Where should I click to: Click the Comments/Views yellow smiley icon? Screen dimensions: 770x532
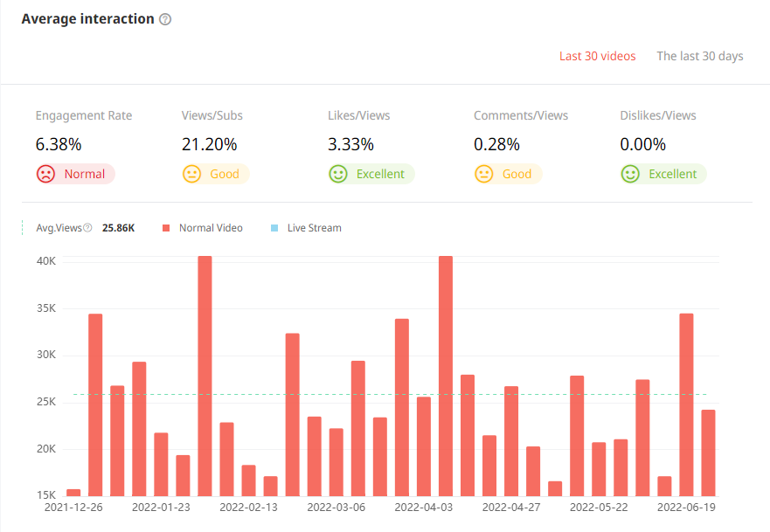tap(483, 174)
